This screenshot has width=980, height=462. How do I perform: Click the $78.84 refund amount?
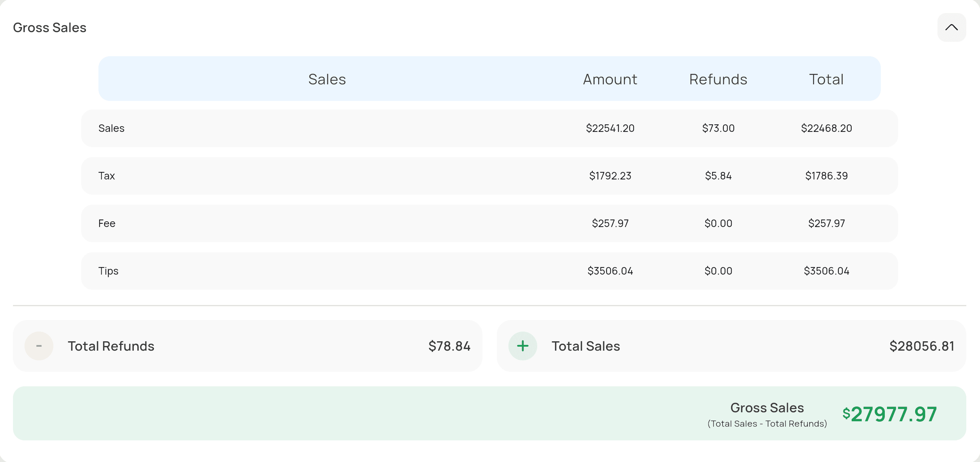(x=450, y=346)
